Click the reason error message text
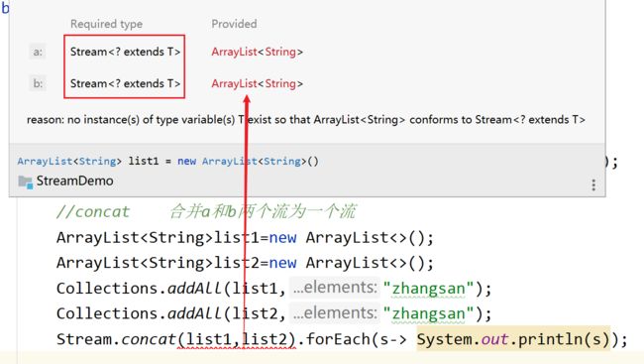644x364 pixels. (x=306, y=120)
